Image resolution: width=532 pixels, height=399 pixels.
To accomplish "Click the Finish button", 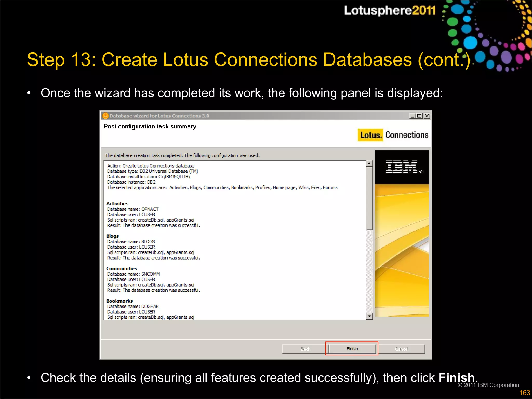I will pos(352,349).
